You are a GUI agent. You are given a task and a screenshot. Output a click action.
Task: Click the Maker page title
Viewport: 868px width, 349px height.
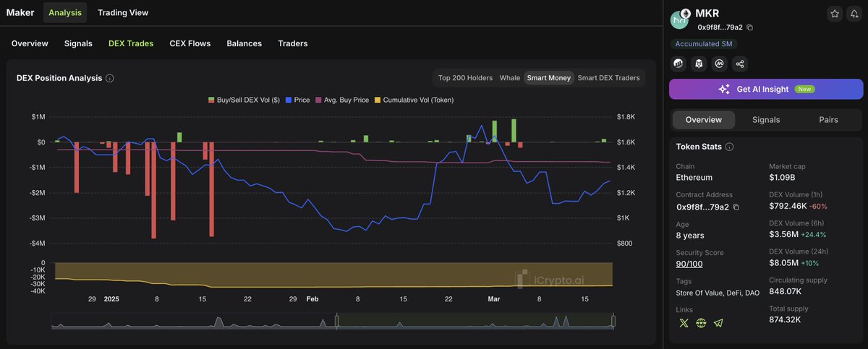click(20, 12)
